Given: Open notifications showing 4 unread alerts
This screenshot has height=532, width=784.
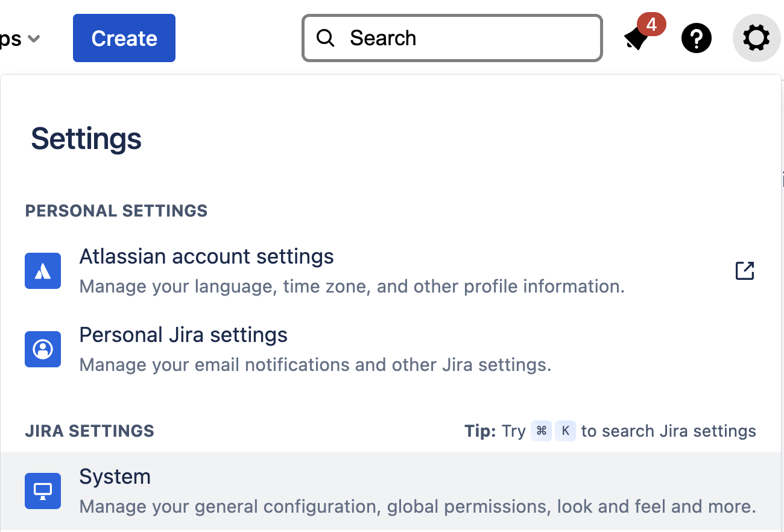Looking at the screenshot, I should pos(637,38).
